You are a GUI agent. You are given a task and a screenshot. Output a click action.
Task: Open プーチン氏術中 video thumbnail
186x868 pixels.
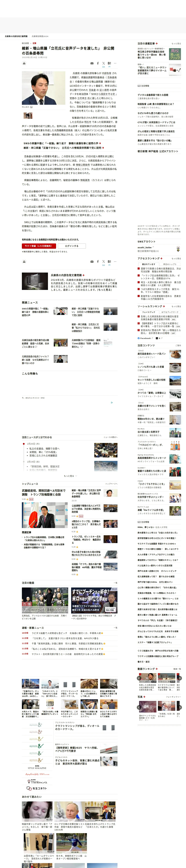coord(94,601)
